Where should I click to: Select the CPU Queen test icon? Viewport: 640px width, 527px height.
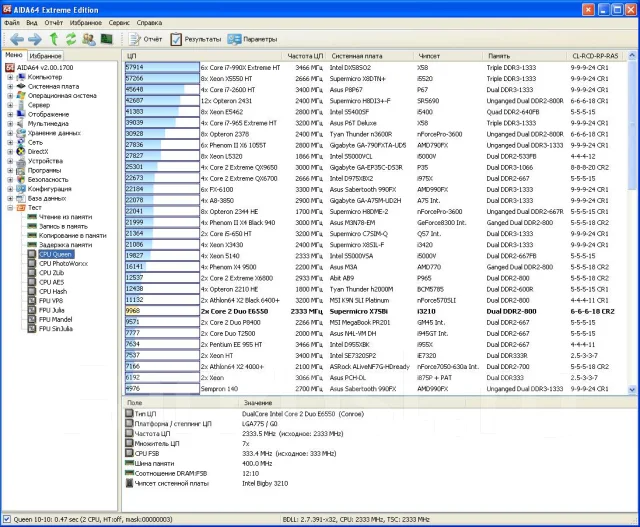[x=32, y=254]
